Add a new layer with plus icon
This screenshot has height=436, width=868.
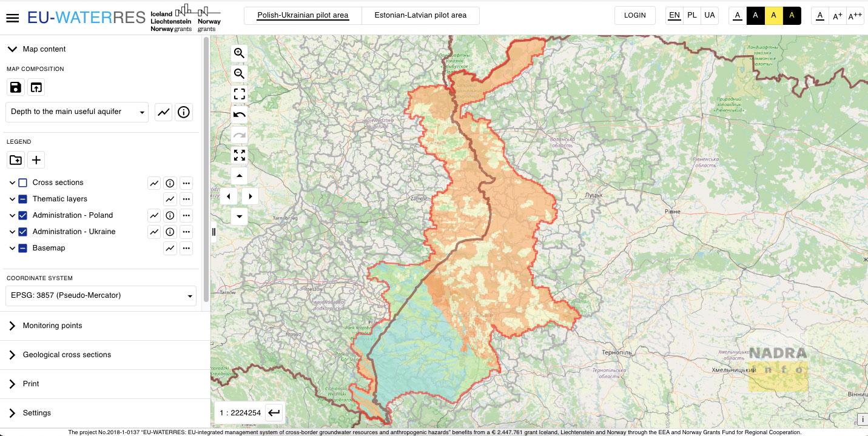coord(36,160)
